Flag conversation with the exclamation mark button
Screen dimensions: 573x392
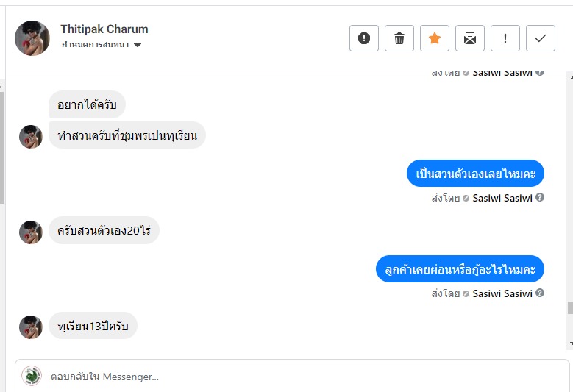(x=505, y=39)
